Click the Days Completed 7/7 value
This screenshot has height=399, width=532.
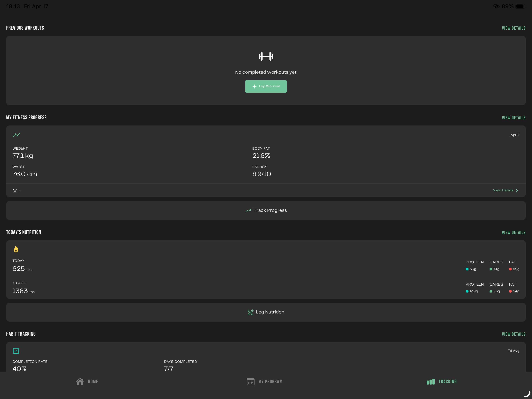pyautogui.click(x=169, y=369)
